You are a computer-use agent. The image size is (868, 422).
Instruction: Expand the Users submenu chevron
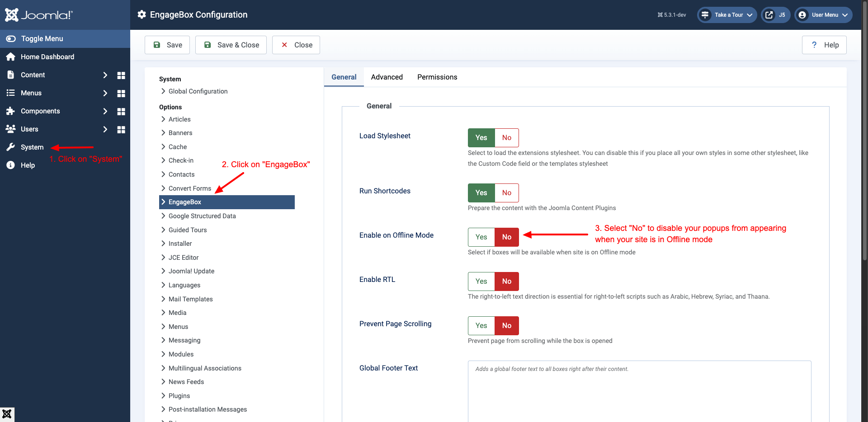(x=105, y=129)
